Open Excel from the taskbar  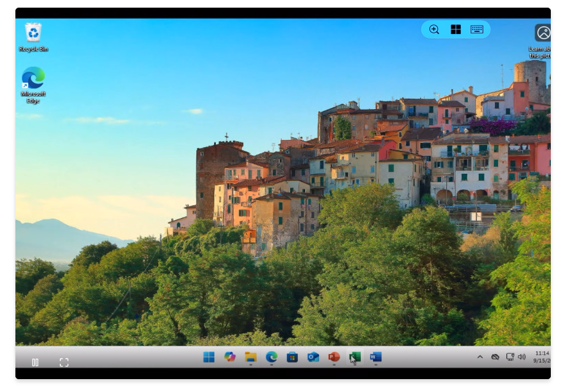355,357
